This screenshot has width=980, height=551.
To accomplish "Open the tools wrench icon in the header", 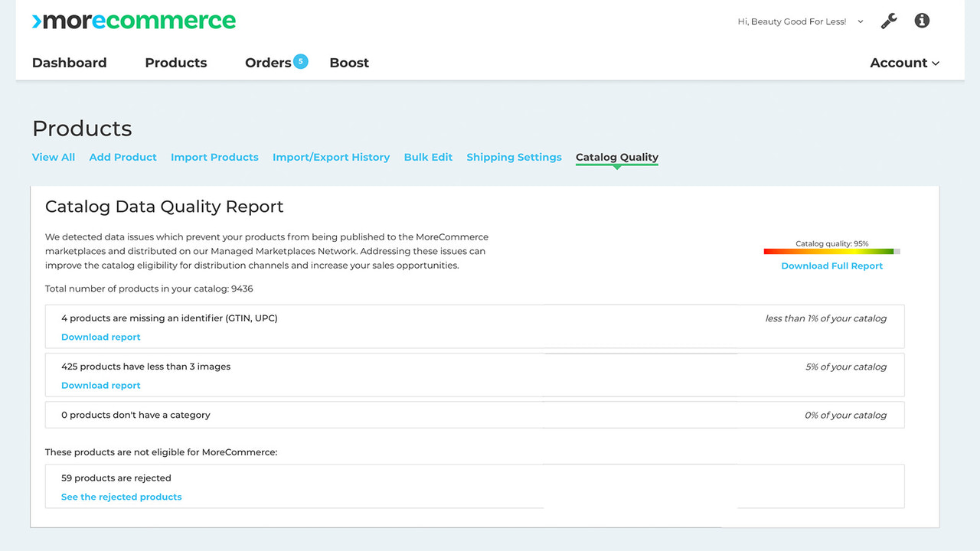I will [x=888, y=21].
